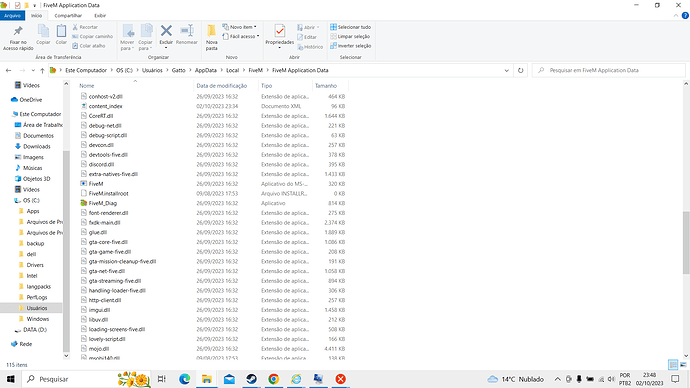Go up one folder level arrow
Viewport: 690px width, 388px height.
coord(42,70)
